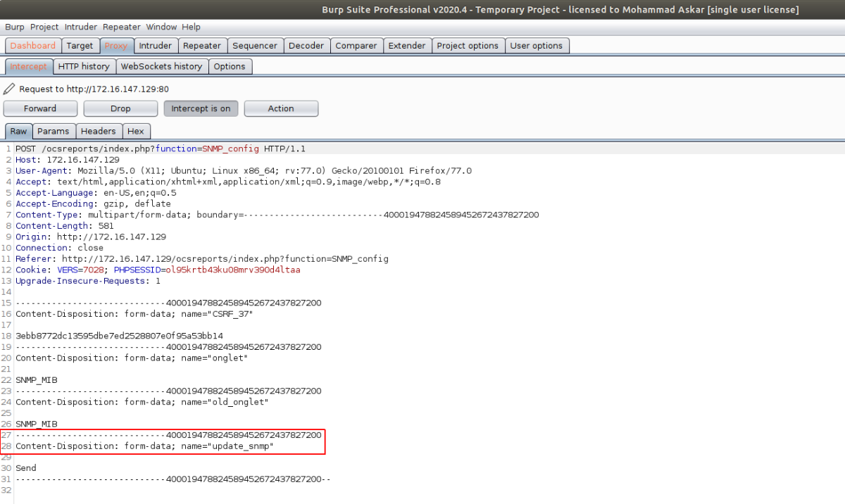Switch to the Params view tab

54,131
